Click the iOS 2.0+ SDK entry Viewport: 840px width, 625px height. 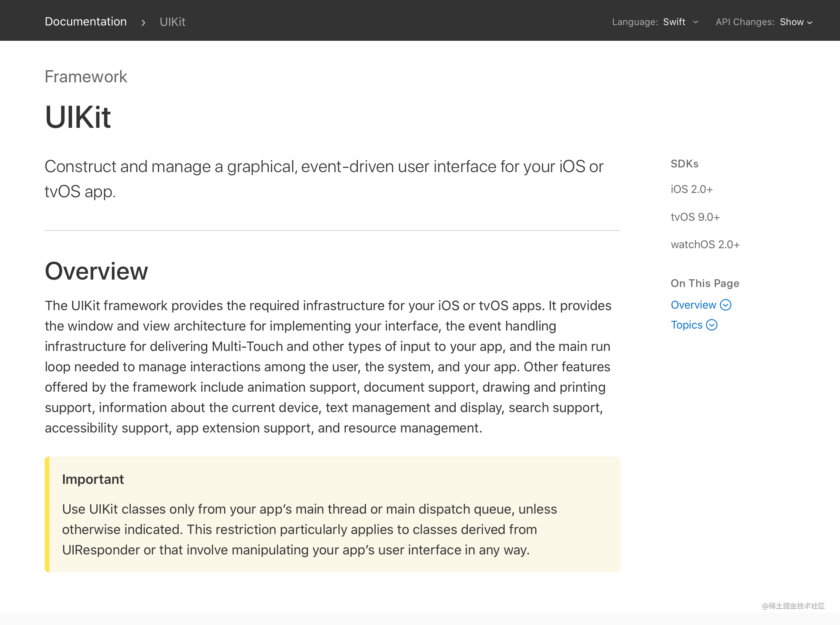692,189
